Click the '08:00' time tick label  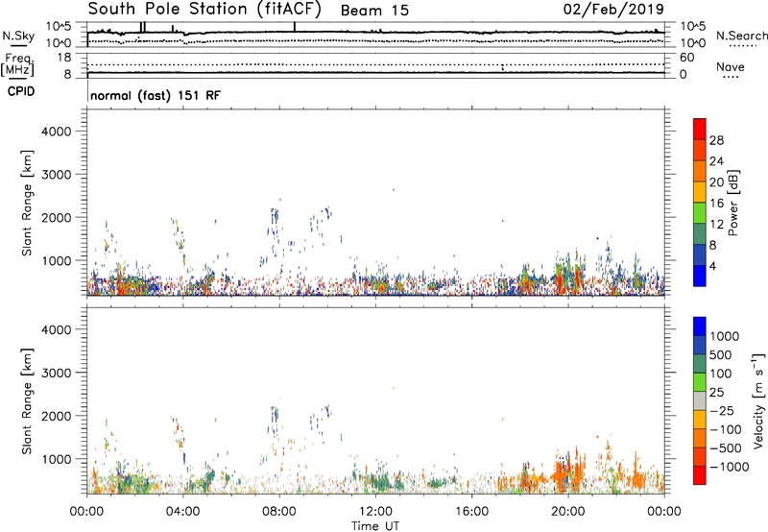(279, 512)
